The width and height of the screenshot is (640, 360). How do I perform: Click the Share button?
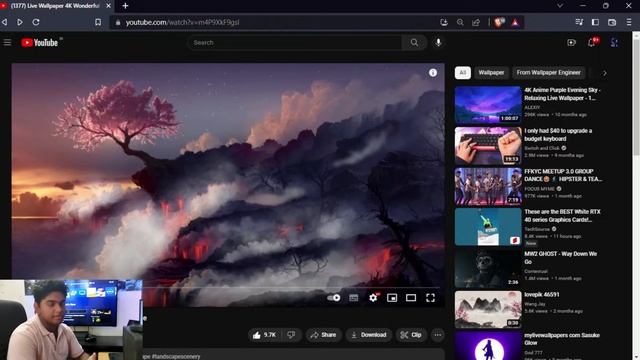click(323, 335)
